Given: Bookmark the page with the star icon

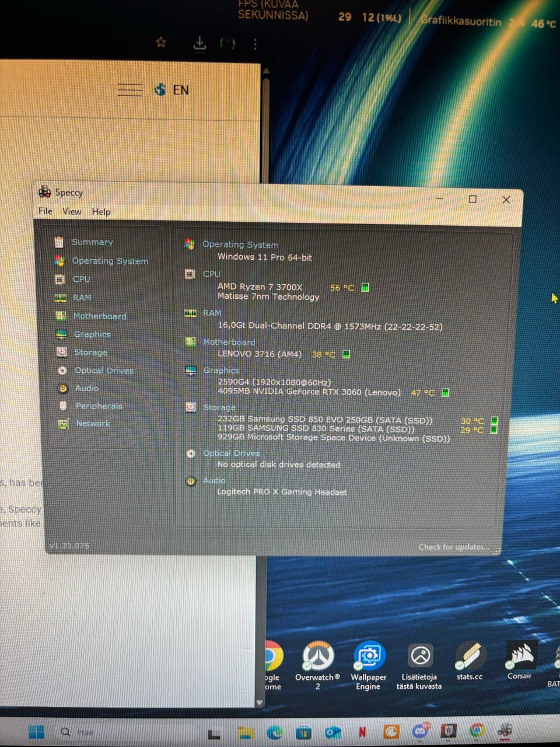Looking at the screenshot, I should [161, 42].
